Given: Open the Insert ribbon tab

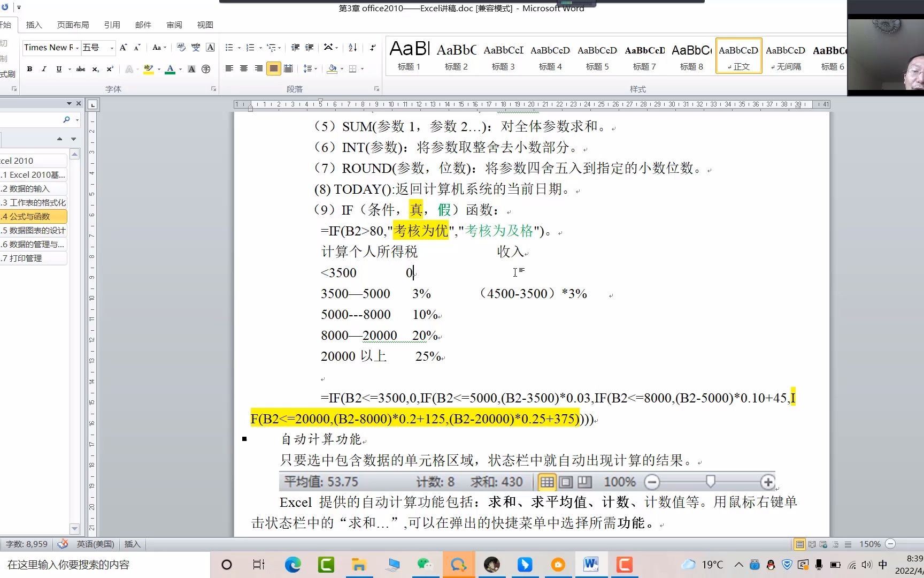Looking at the screenshot, I should pos(34,25).
